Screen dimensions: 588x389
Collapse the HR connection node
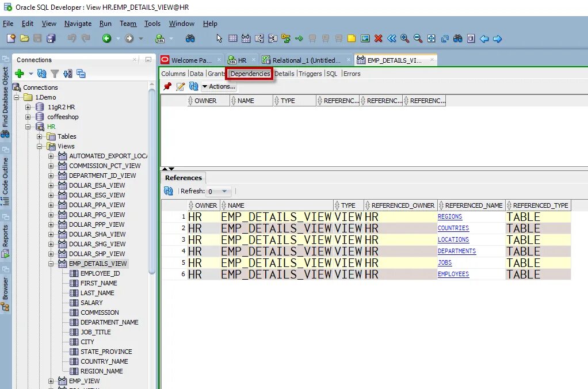28,127
